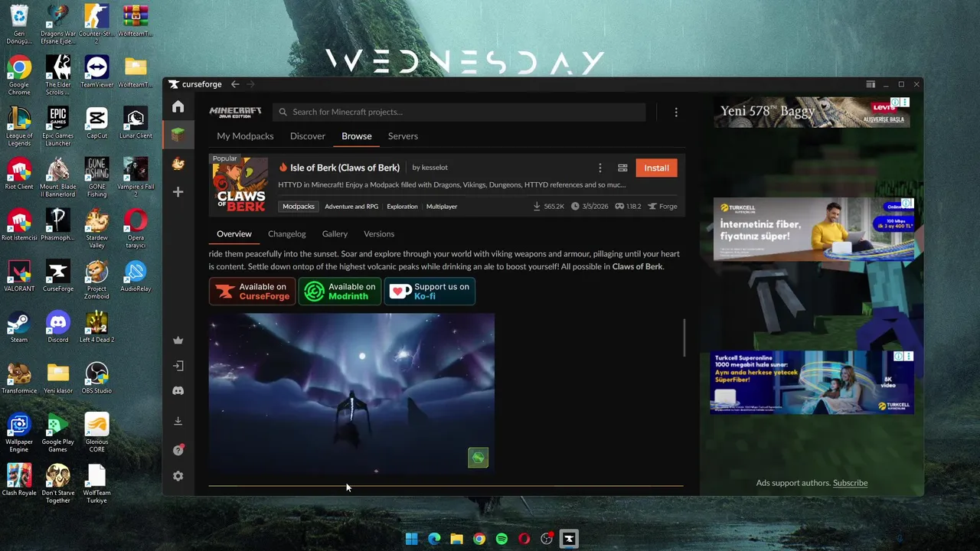The height and width of the screenshot is (551, 980).
Task: Select the Minecraft grass block game icon
Action: pyautogui.click(x=178, y=135)
